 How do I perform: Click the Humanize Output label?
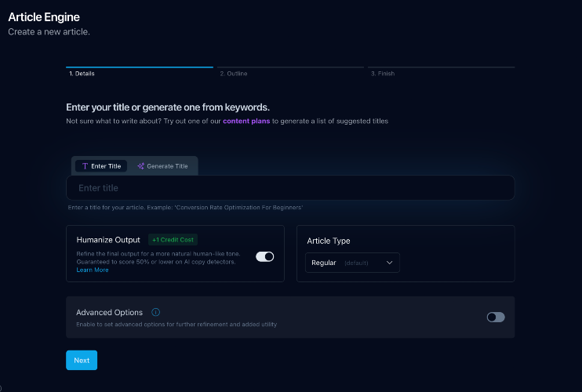(108, 240)
